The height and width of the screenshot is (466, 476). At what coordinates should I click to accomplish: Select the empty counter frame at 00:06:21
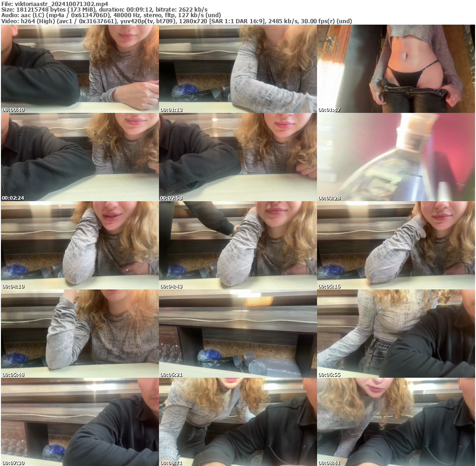tap(238, 334)
